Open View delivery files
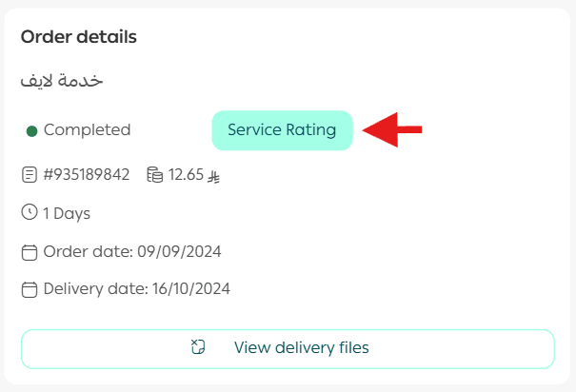The height and width of the screenshot is (392, 576). click(x=288, y=348)
